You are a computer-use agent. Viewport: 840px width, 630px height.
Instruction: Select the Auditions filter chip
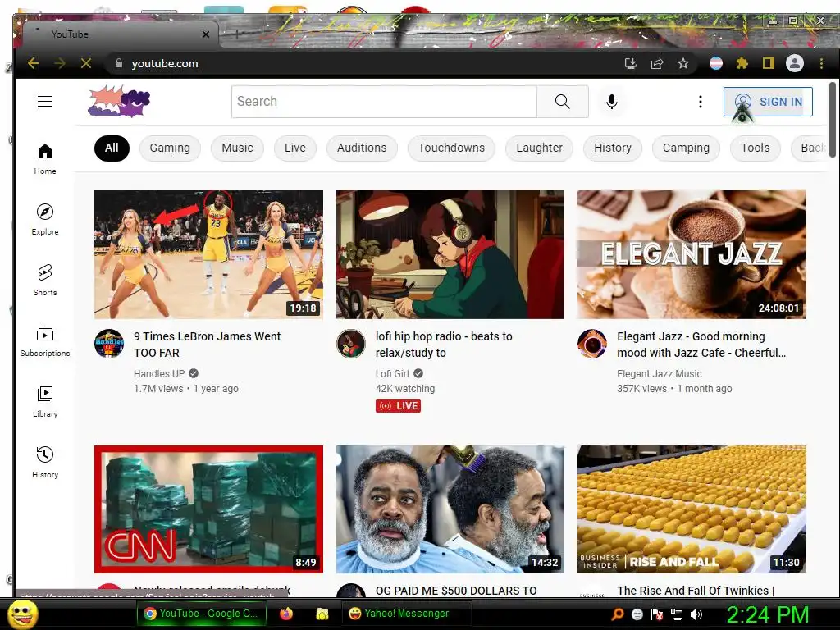click(362, 148)
